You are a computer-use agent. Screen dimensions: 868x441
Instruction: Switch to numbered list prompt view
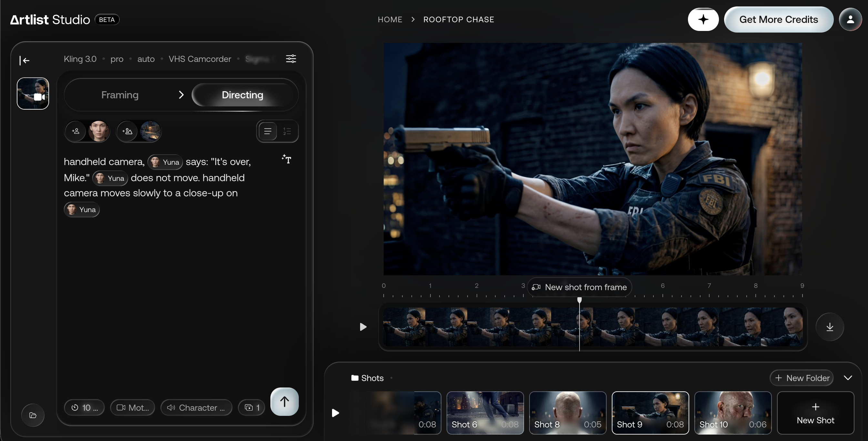pos(287,131)
